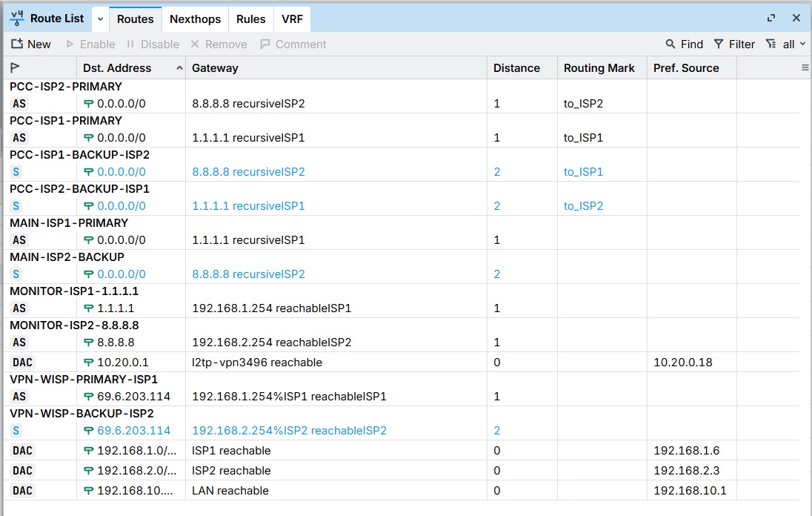Image resolution: width=812 pixels, height=516 pixels.
Task: Select the l2tp-vpn3496 reachable route row
Action: (402, 362)
